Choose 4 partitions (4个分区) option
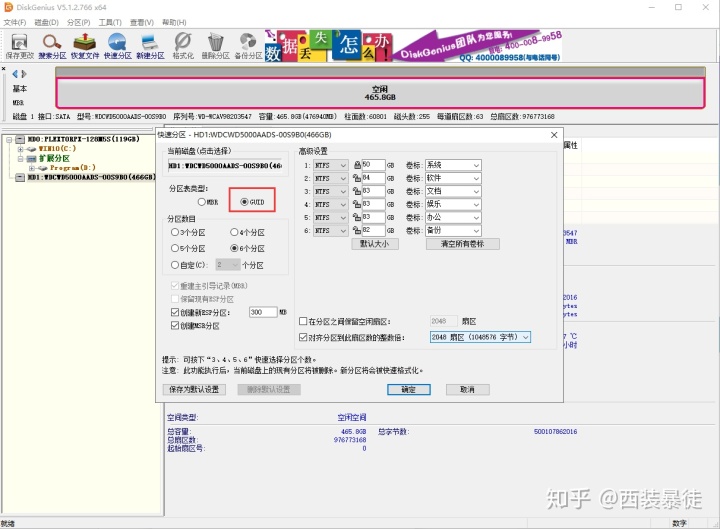The image size is (720, 529). pos(248,233)
